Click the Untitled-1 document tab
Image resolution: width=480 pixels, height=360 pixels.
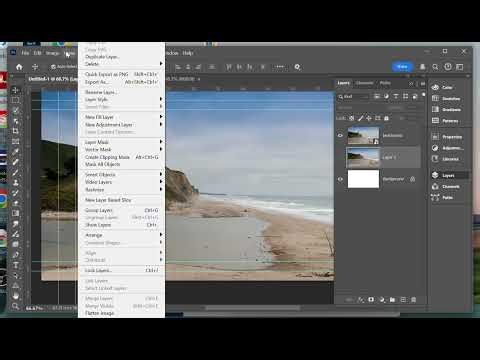[x=52, y=79]
